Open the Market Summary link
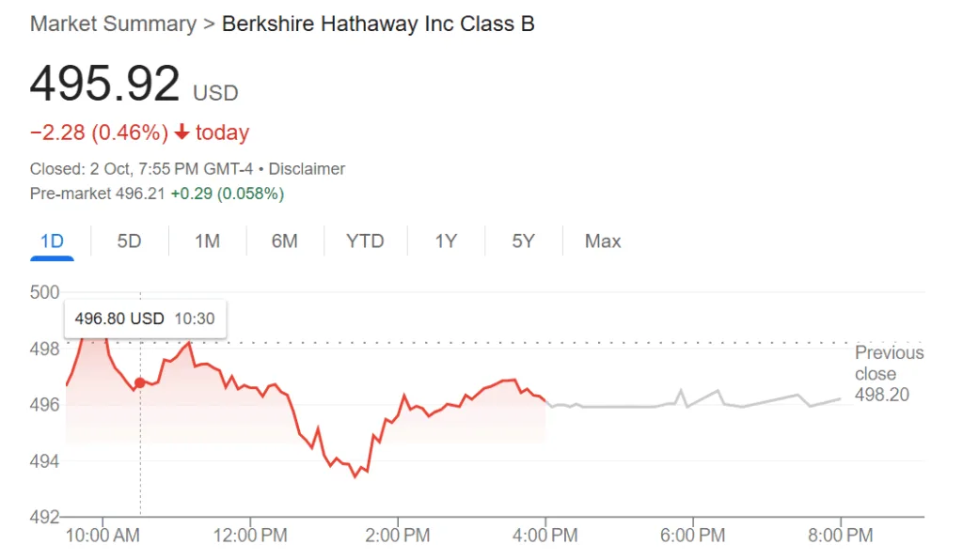The width and height of the screenshot is (963, 560). 112,23
